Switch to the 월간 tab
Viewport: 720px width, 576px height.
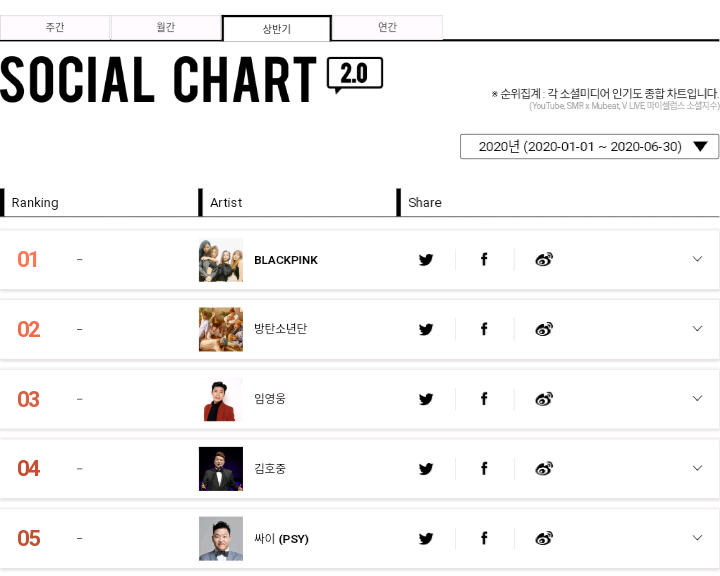pos(165,28)
